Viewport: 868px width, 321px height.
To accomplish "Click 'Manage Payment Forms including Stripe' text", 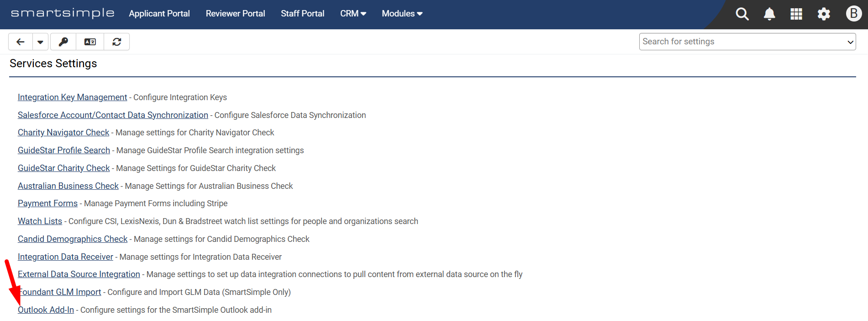I will tap(156, 203).
